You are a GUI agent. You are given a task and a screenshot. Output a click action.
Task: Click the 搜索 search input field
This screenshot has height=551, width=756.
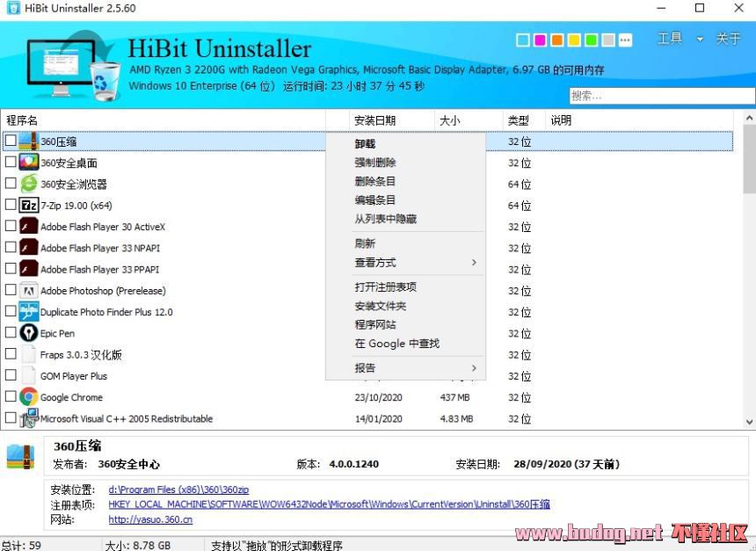point(662,96)
